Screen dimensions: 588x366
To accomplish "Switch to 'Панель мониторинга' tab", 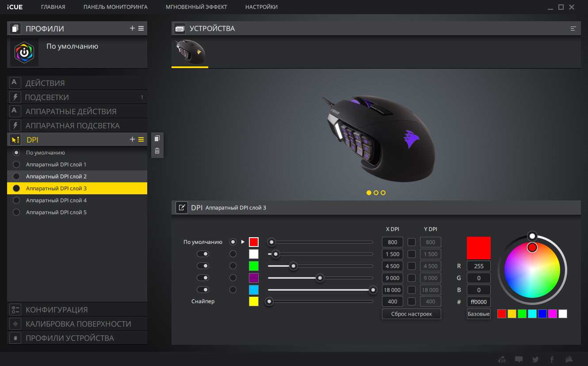I will (115, 7).
